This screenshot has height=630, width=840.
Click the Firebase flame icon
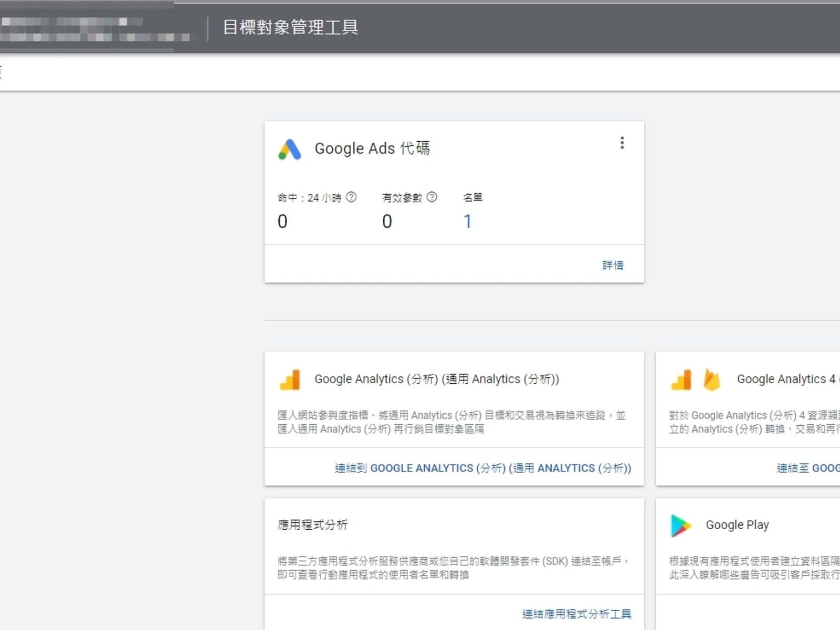click(x=711, y=380)
